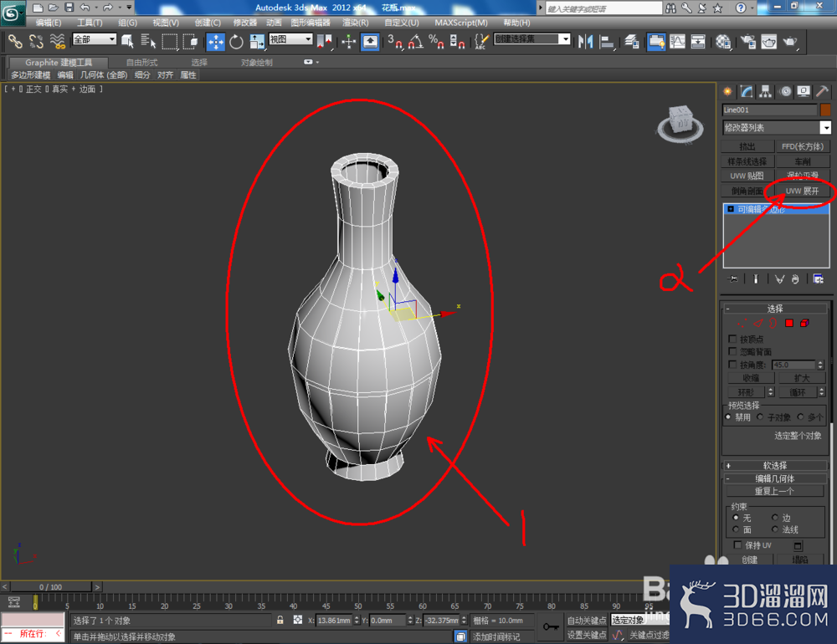Image resolution: width=837 pixels, height=644 pixels.
Task: Toggle the 3D Snaps magnet icon
Action: click(x=395, y=42)
